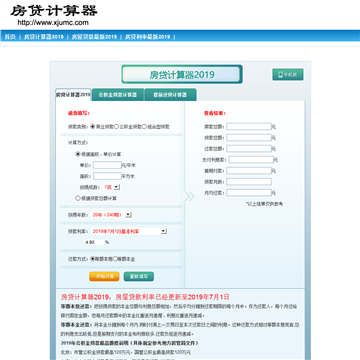Click into the 面积 input field
Image resolution: width=360 pixels, height=360 pixels.
(107, 176)
